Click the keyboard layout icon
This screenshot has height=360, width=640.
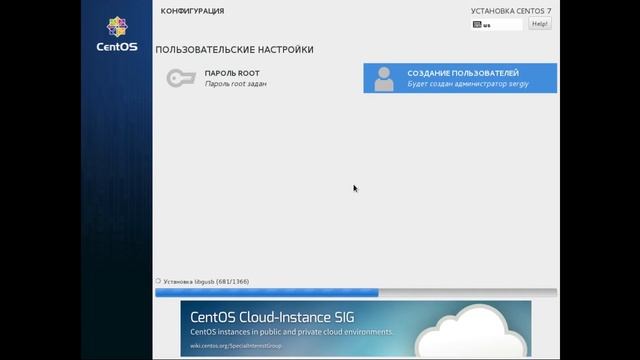[x=477, y=24]
